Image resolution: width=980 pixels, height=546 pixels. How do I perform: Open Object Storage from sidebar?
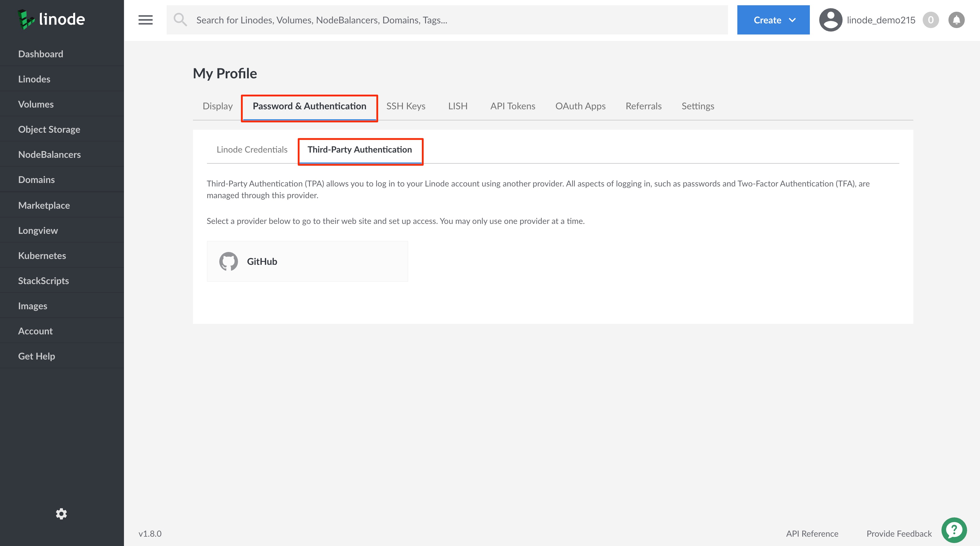pos(49,129)
